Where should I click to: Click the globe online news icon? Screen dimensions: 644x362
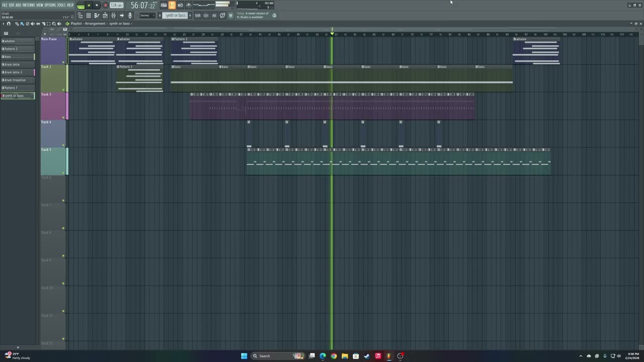point(274,16)
